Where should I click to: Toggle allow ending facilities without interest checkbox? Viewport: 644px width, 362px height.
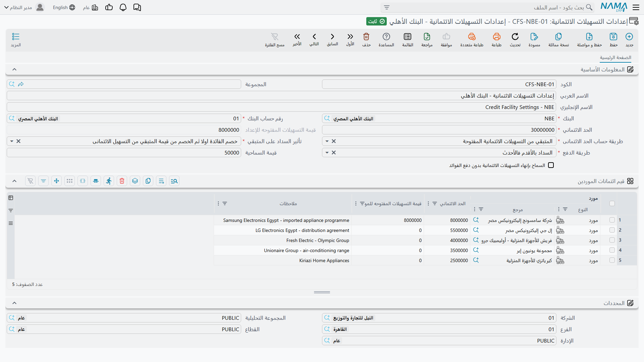coord(551,165)
